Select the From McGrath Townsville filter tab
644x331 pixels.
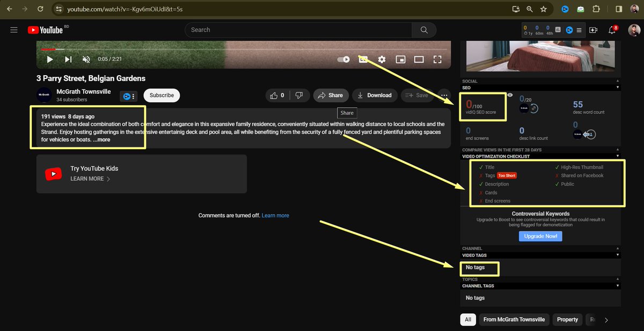pos(514,319)
